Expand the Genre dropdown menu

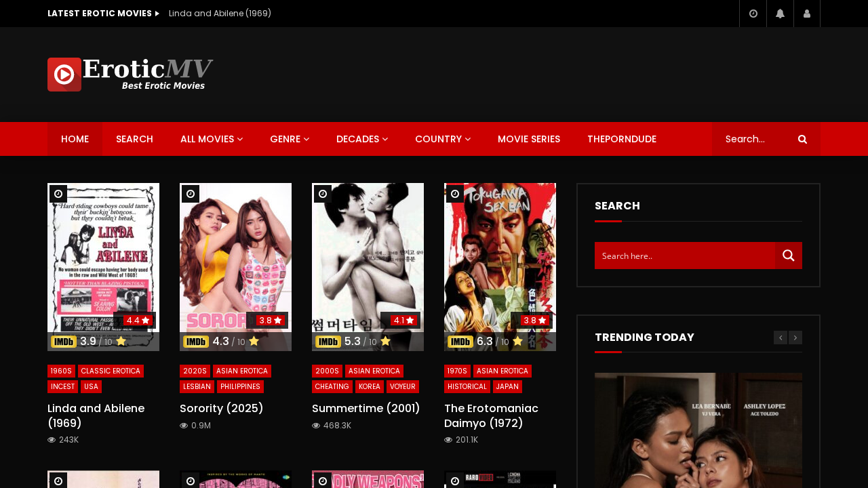point(290,139)
